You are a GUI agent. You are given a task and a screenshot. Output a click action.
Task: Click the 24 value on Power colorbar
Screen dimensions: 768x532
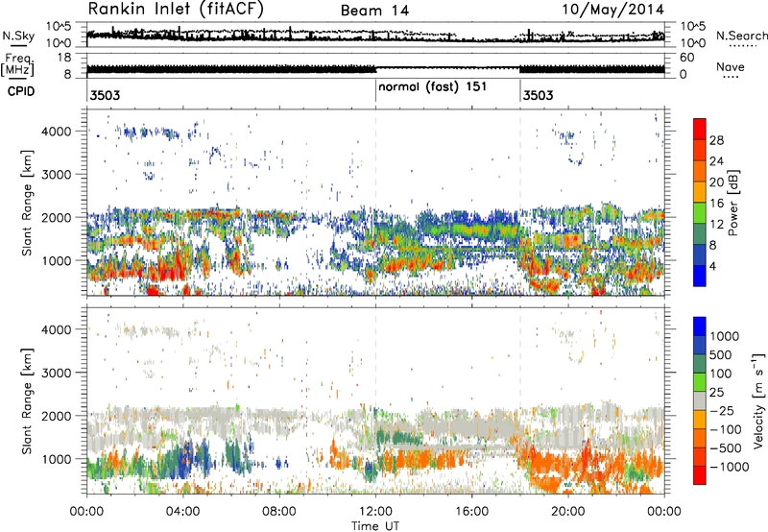coord(716,161)
